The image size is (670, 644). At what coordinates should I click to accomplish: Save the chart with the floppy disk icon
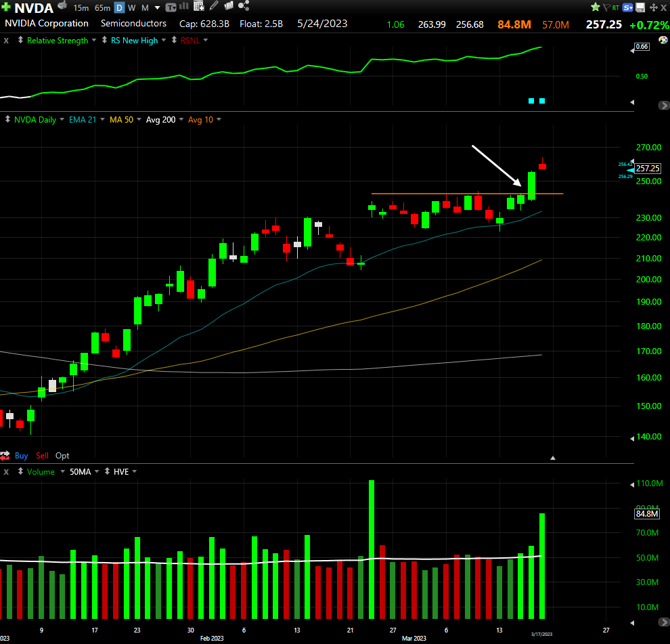pos(640,7)
